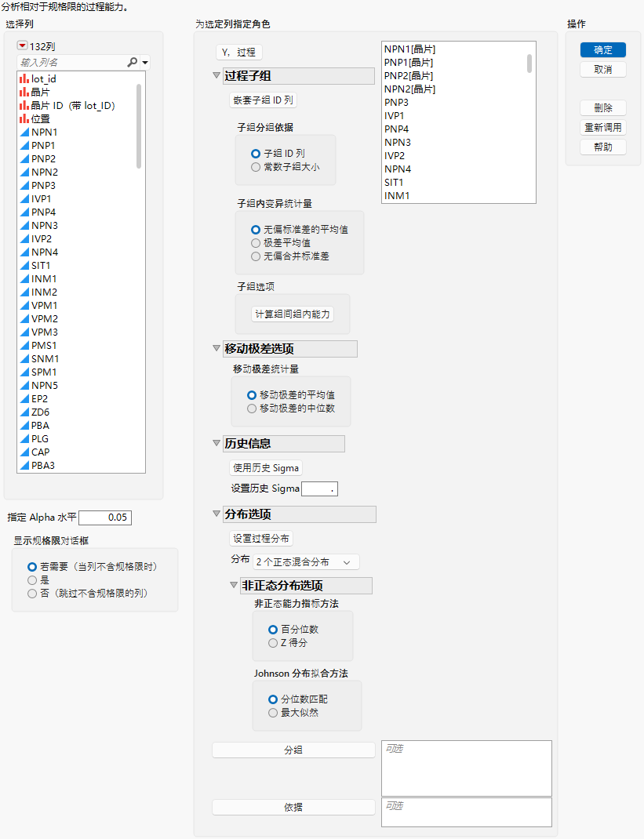The width and height of the screenshot is (644, 839).
Task: Collapse the 非正态分布选项 section
Action: pyautogui.click(x=234, y=585)
